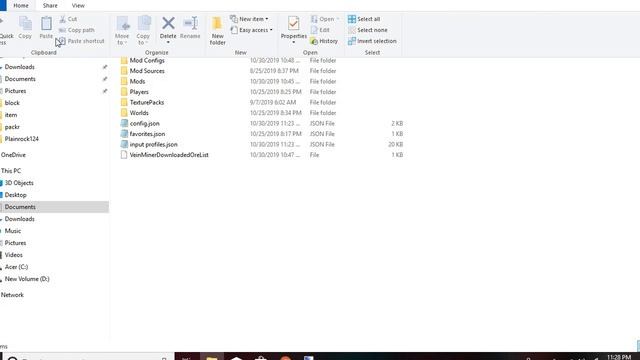
Task: Click the 8/25/2019 8:37 PM date cell
Action: pos(274,71)
